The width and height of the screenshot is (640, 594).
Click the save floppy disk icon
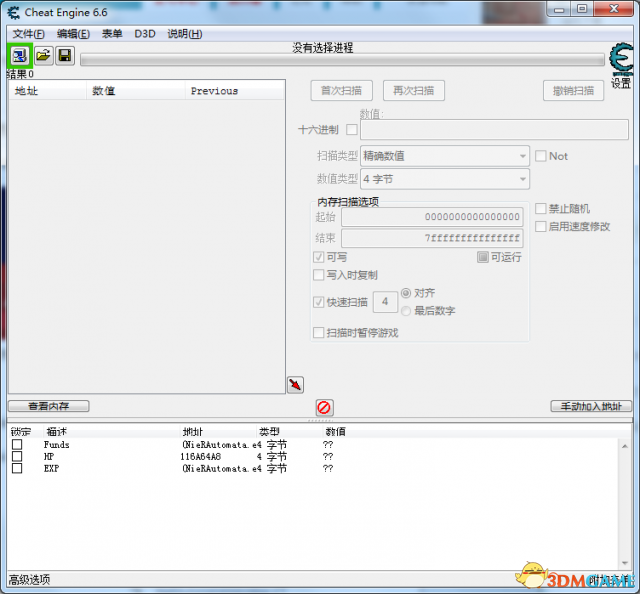65,55
